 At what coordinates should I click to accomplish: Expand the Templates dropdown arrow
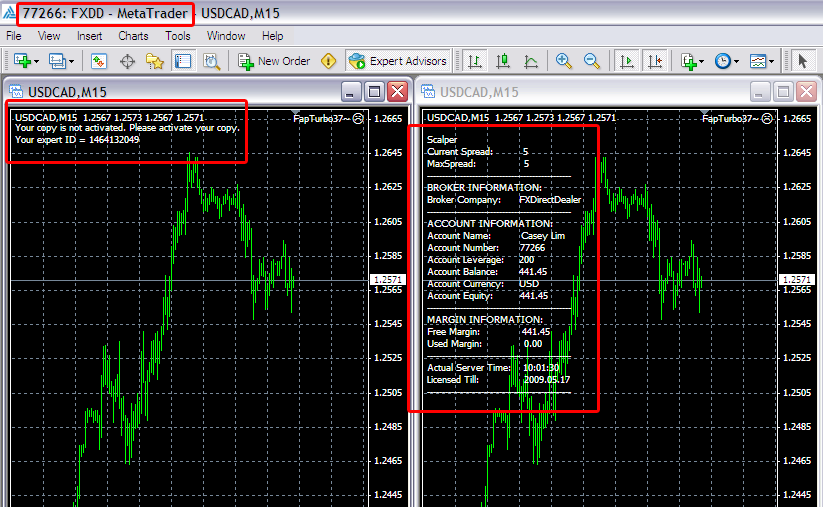pos(772,62)
